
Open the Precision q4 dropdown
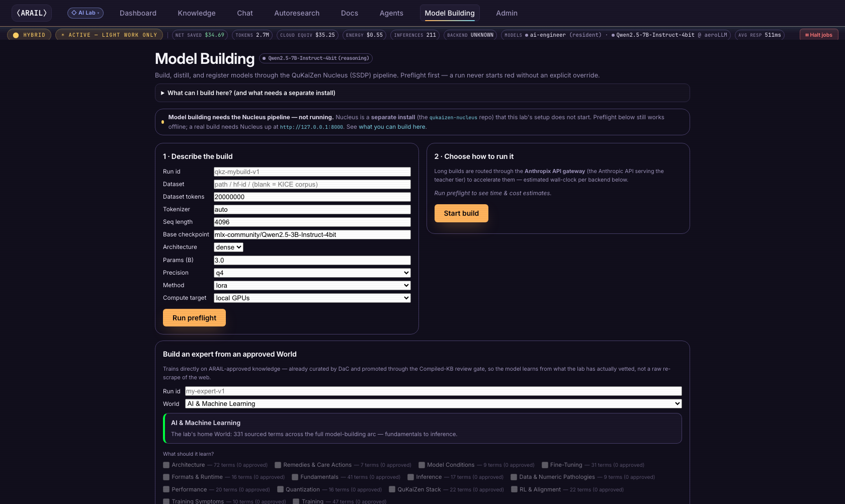pos(312,273)
